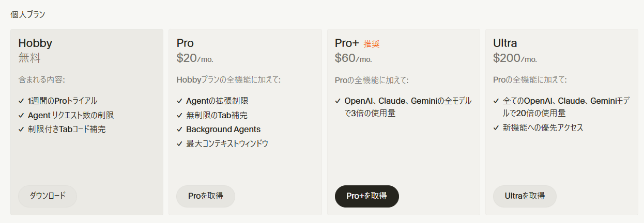Click the $200/mo. price label
644x223 pixels.
[x=515, y=58]
